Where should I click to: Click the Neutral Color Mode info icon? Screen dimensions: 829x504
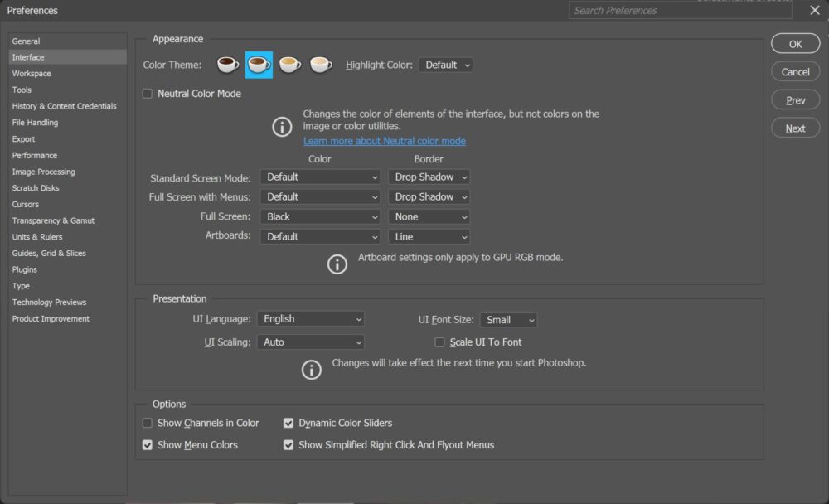[283, 127]
